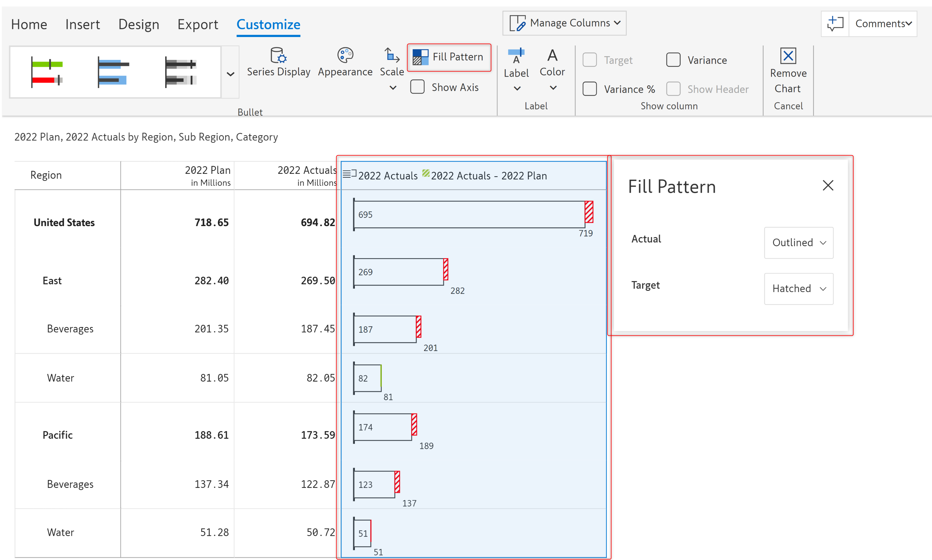Open the Target Hatched dropdown

pyautogui.click(x=798, y=289)
